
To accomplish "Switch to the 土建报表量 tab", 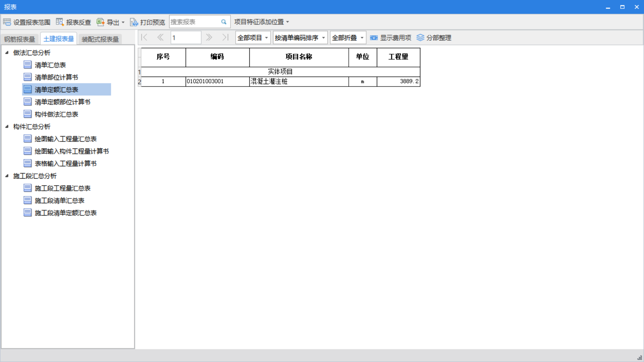I will (59, 39).
